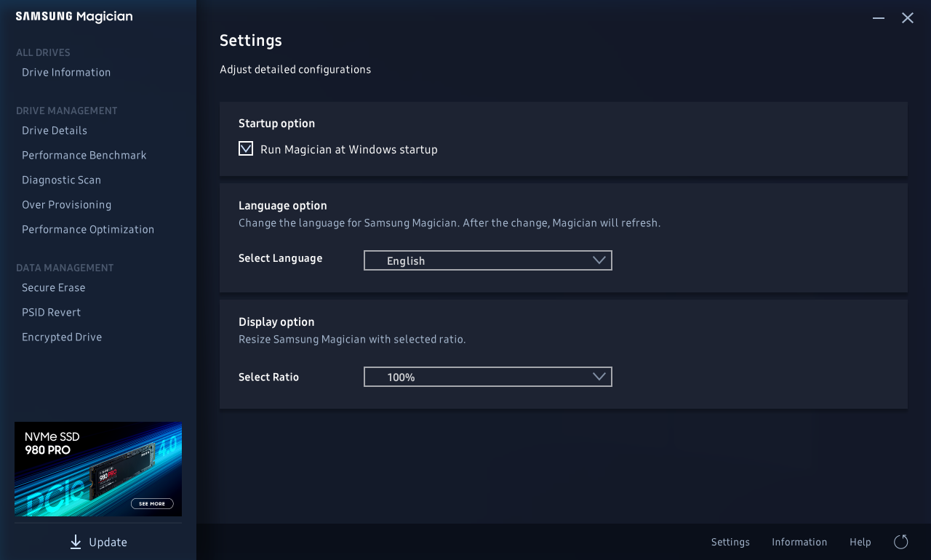Click the Samsung Magician logo
The width and height of the screenshot is (931, 560).
pos(74,17)
